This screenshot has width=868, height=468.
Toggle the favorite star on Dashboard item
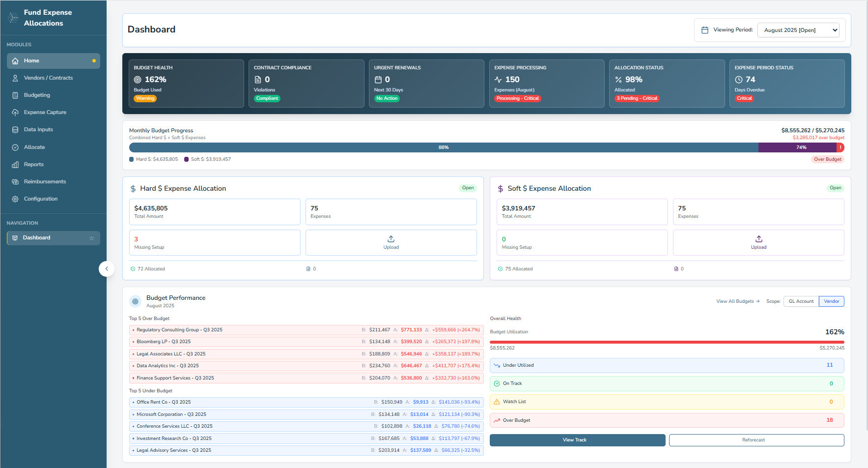91,238
